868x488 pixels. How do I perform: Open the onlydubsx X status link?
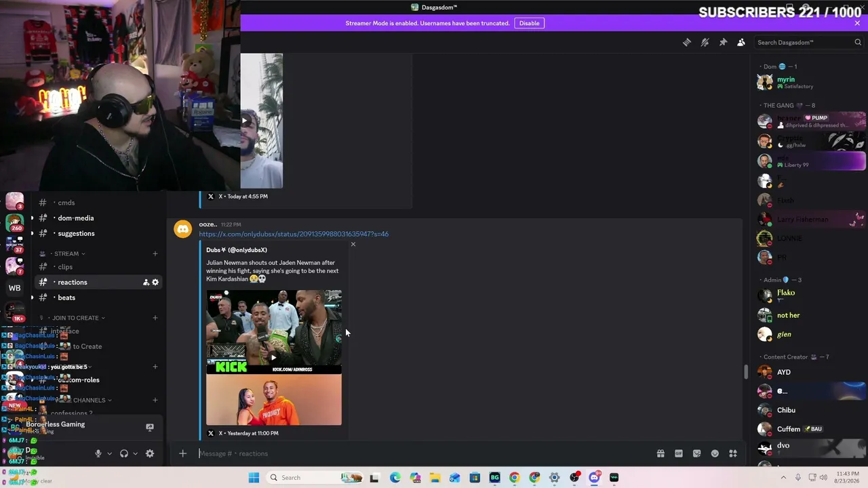[294, 234]
